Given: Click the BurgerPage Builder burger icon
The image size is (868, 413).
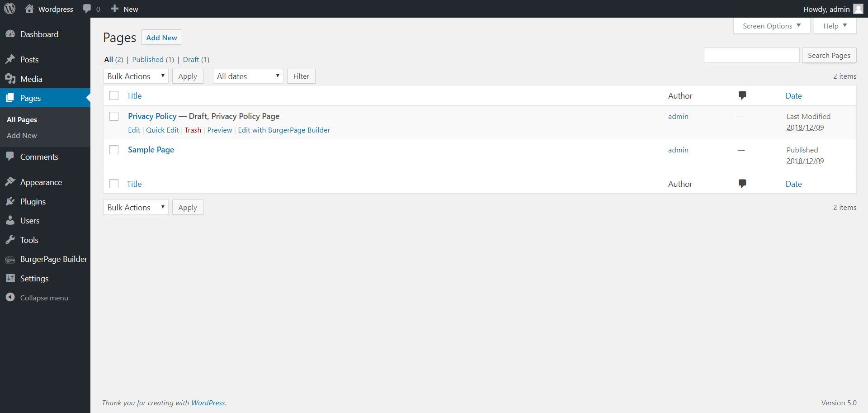Looking at the screenshot, I should pyautogui.click(x=10, y=259).
